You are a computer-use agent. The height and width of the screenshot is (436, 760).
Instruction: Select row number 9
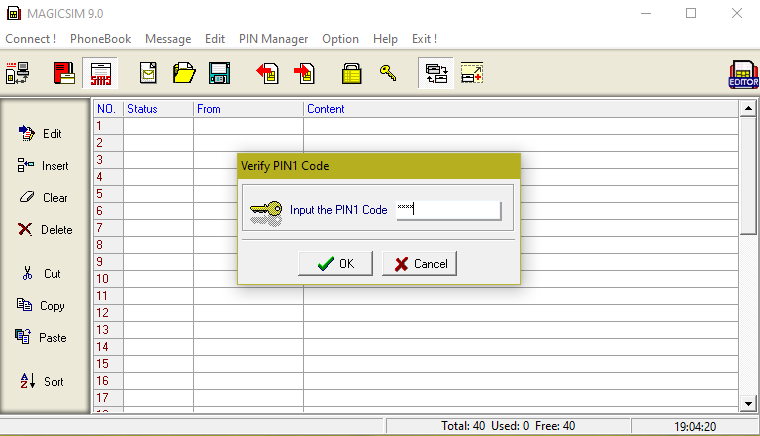pyautogui.click(x=108, y=262)
